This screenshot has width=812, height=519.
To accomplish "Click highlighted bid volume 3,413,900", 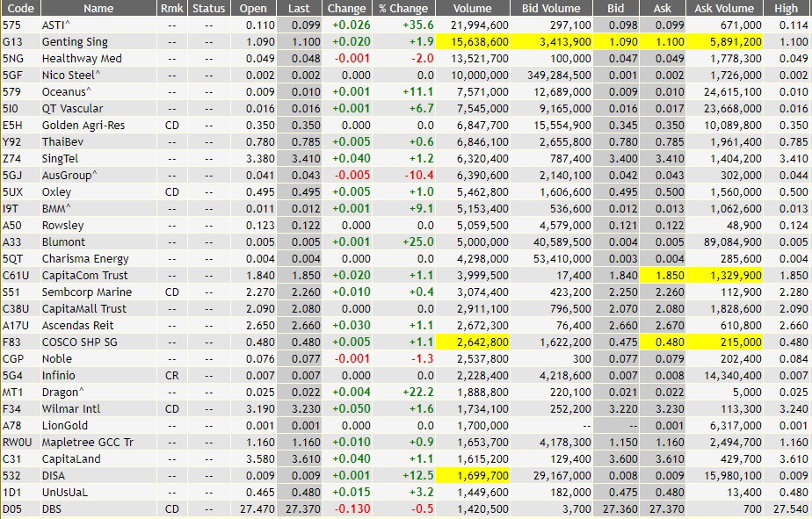I will (565, 42).
